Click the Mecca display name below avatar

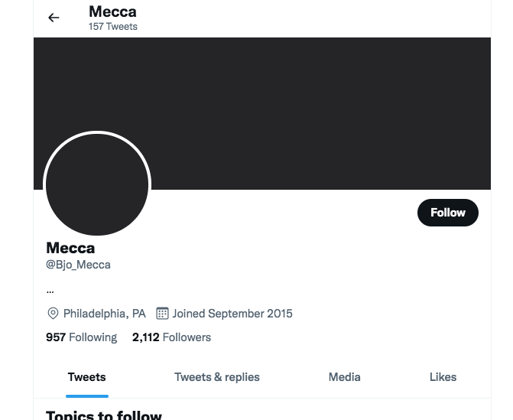tap(70, 248)
